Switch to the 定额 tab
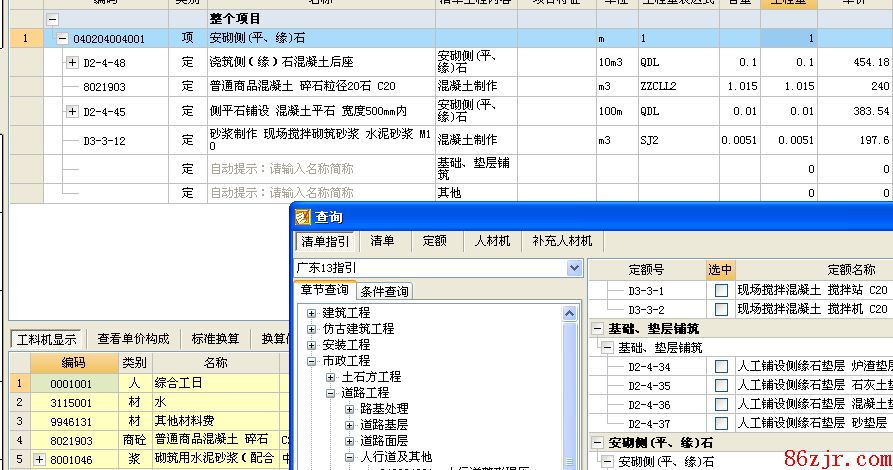The image size is (893, 470). pos(434,241)
